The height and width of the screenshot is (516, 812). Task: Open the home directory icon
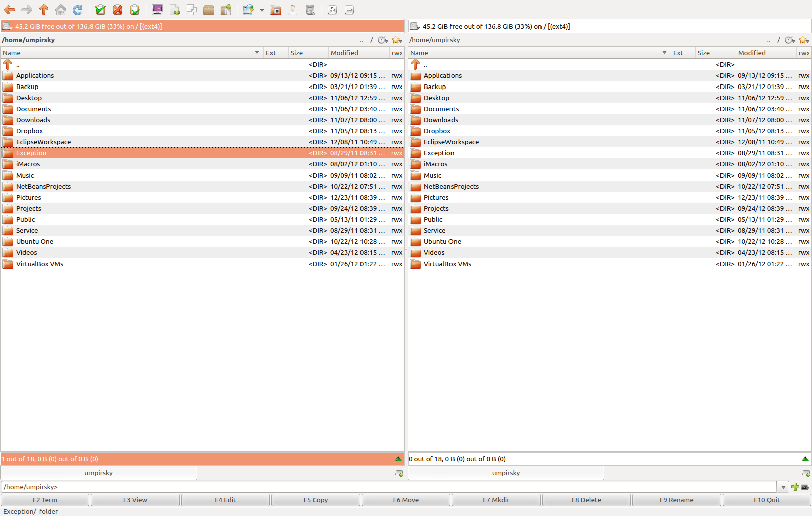[60, 10]
